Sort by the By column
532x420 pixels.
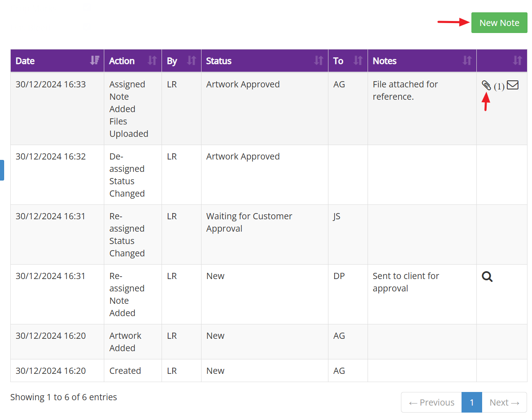181,61
